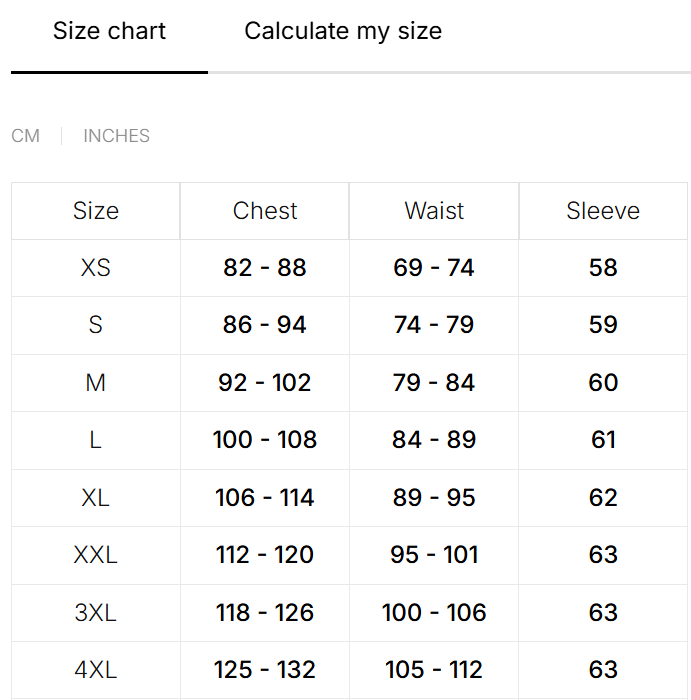
Task: Select the XL size row label
Action: 96,497
